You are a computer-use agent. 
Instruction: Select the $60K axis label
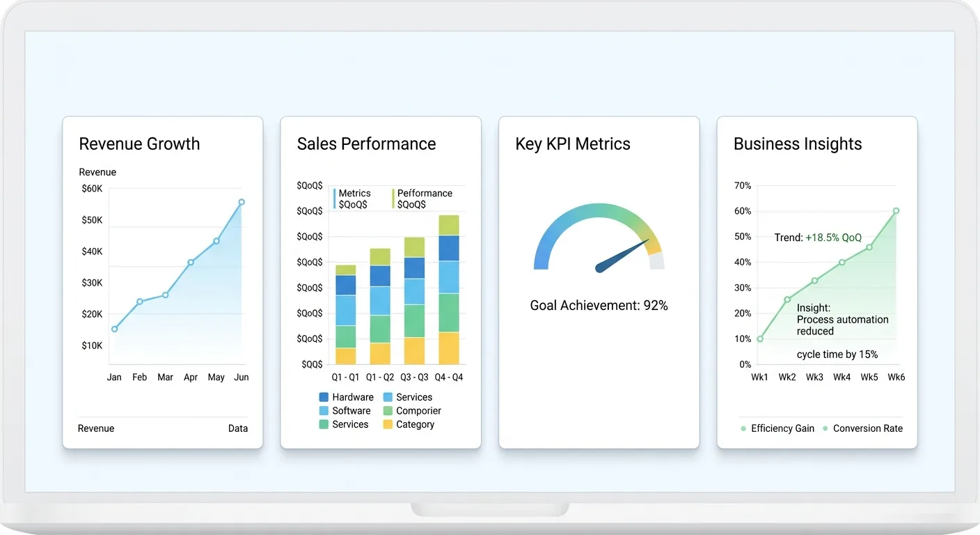point(92,188)
